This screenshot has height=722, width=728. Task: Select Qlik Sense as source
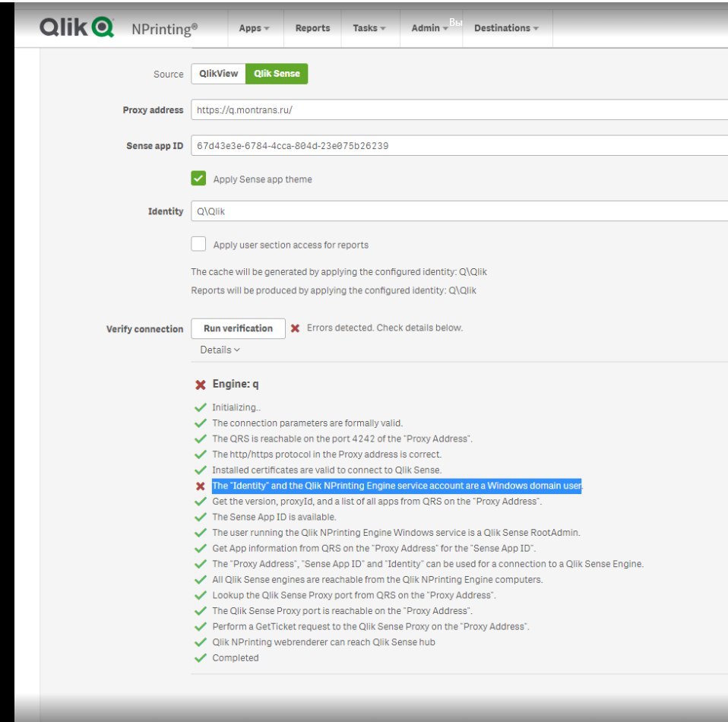coord(277,74)
